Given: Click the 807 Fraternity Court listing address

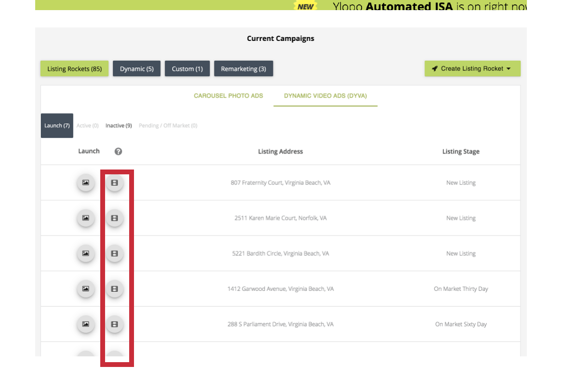Looking at the screenshot, I should pyautogui.click(x=280, y=183).
